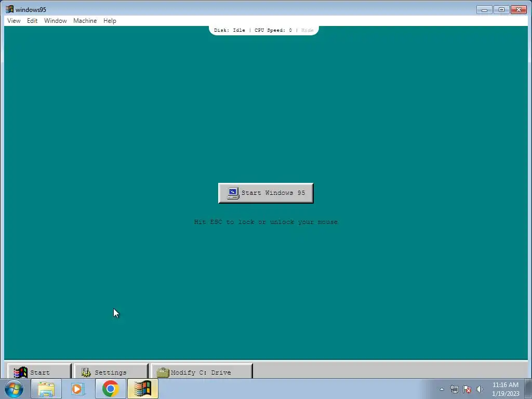This screenshot has width=532, height=399.
Task: Open the Machine menu
Action: point(85,21)
